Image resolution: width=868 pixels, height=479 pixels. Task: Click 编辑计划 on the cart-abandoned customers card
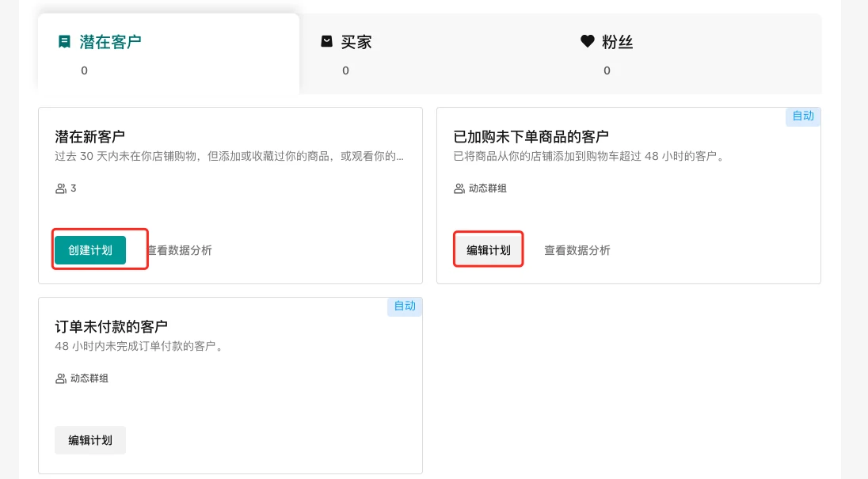[x=488, y=249]
